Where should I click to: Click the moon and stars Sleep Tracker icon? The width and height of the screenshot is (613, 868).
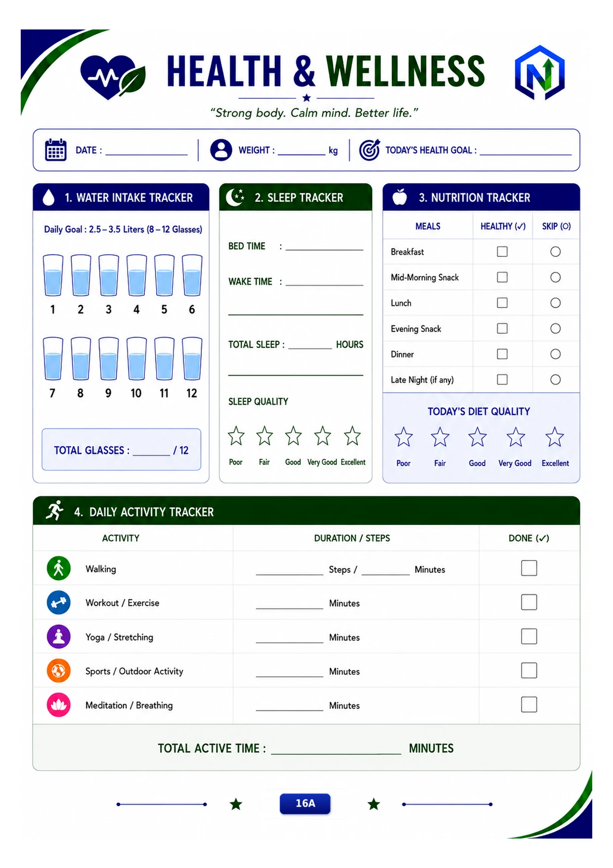[x=235, y=197]
